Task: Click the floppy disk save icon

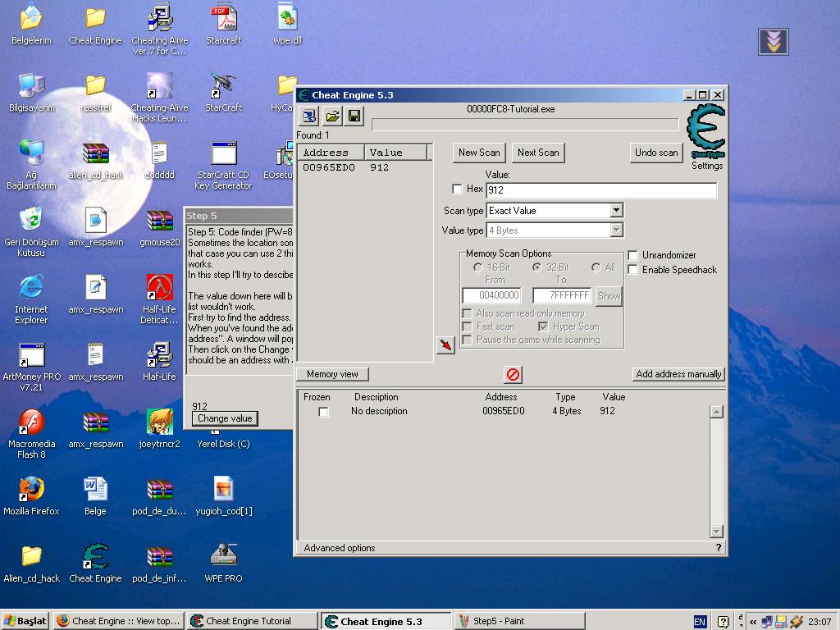Action: point(354,116)
